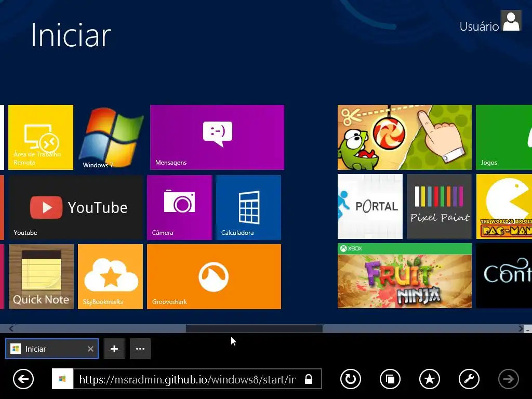Click the horizontal scrollbar thumb
The height and width of the screenshot is (399, 532).
(254, 328)
